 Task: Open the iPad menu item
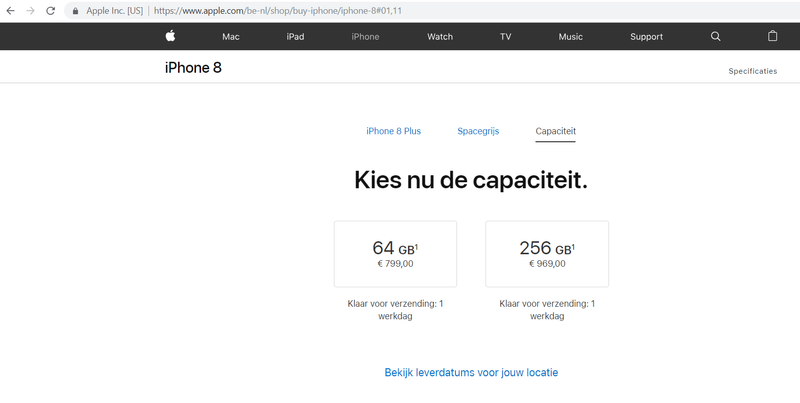[295, 37]
